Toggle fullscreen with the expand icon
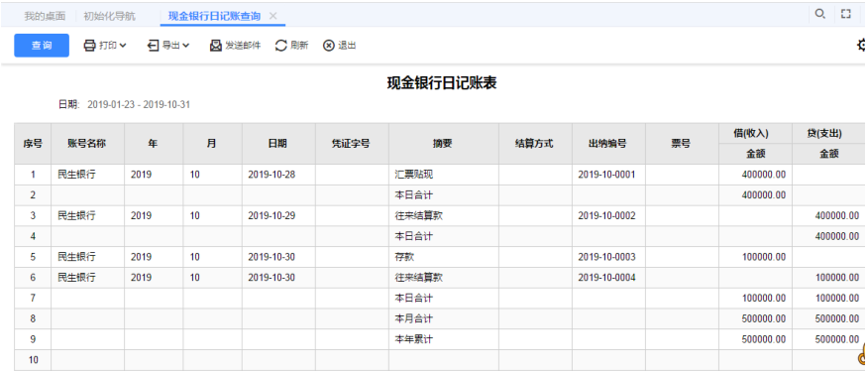This screenshot has width=868, height=371. coord(846,14)
